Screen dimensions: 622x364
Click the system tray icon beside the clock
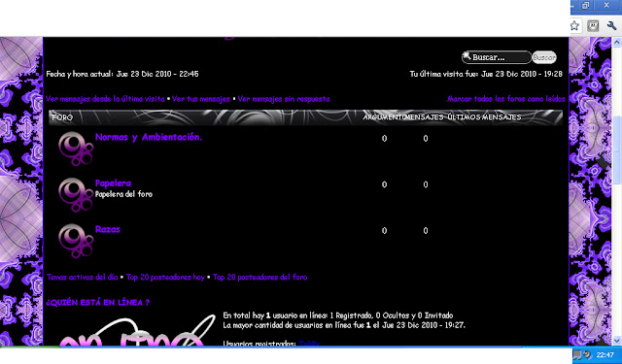click(587, 355)
